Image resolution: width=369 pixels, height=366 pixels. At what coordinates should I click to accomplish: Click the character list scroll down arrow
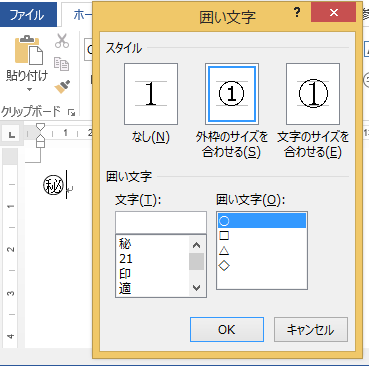197,287
